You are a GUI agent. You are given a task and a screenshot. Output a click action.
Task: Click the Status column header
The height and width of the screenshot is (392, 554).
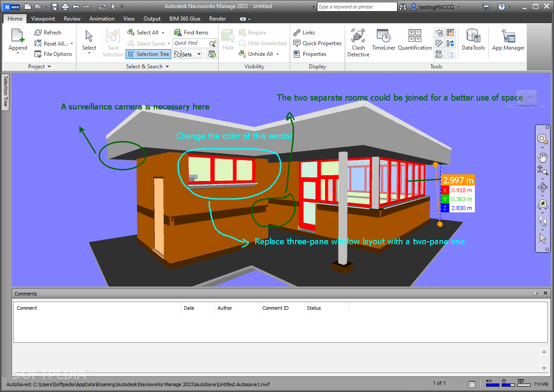(x=326, y=308)
